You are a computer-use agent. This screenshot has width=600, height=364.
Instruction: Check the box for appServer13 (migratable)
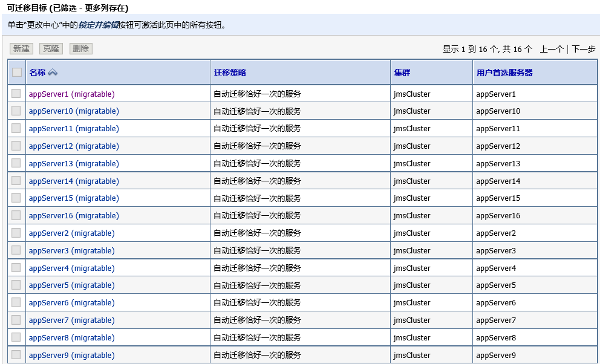coord(16,163)
